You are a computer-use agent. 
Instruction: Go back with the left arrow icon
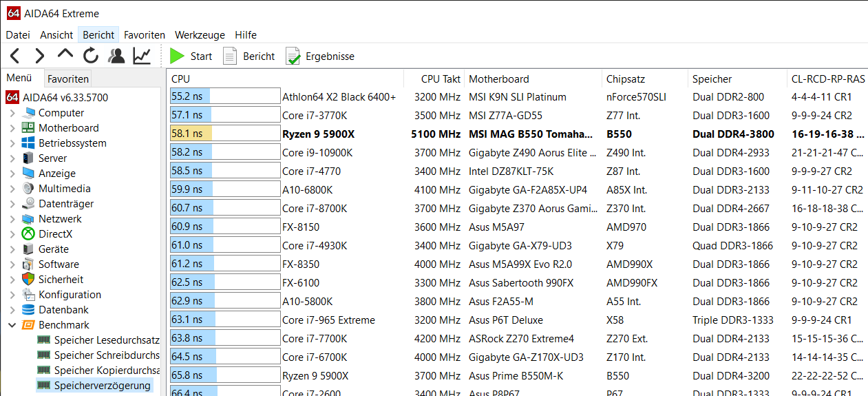pyautogui.click(x=14, y=56)
